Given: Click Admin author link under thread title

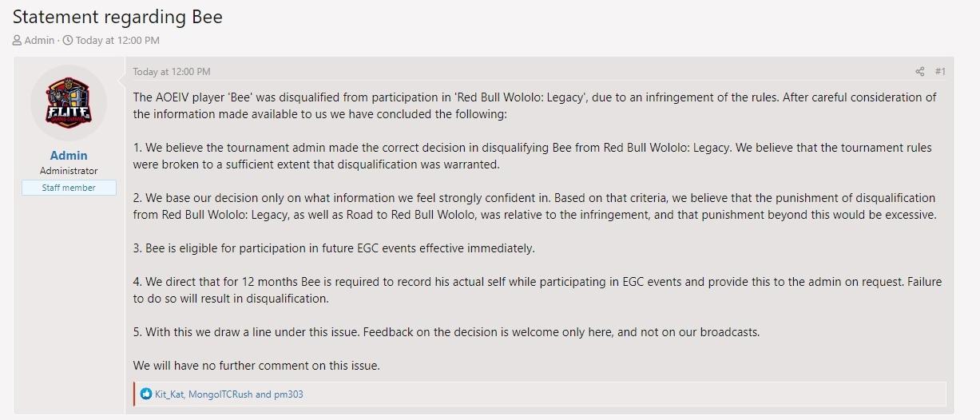Looking at the screenshot, I should 39,41.
